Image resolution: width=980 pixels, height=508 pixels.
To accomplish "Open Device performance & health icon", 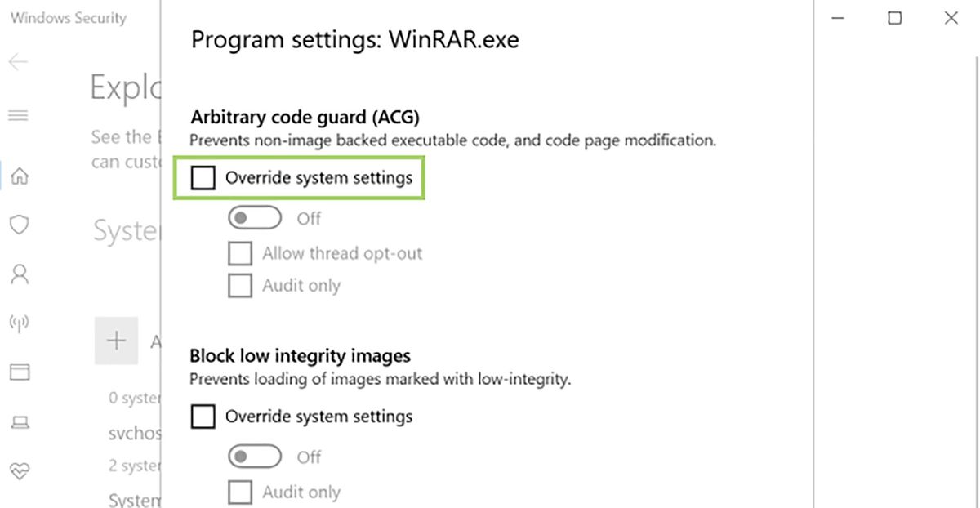I will 18,471.
